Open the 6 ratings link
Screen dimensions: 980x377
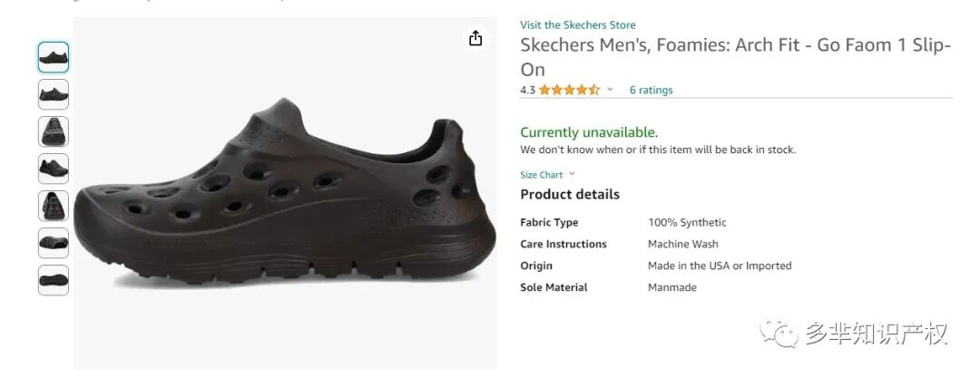pyautogui.click(x=651, y=90)
